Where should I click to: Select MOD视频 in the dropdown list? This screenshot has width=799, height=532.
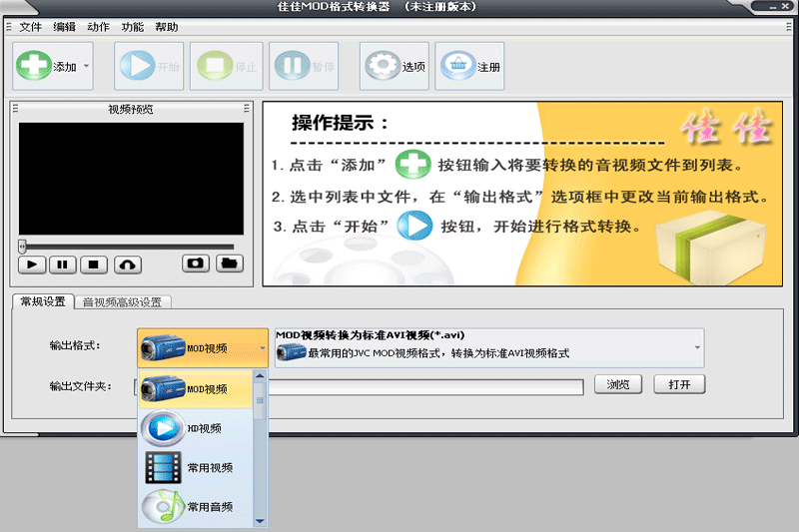pyautogui.click(x=196, y=389)
